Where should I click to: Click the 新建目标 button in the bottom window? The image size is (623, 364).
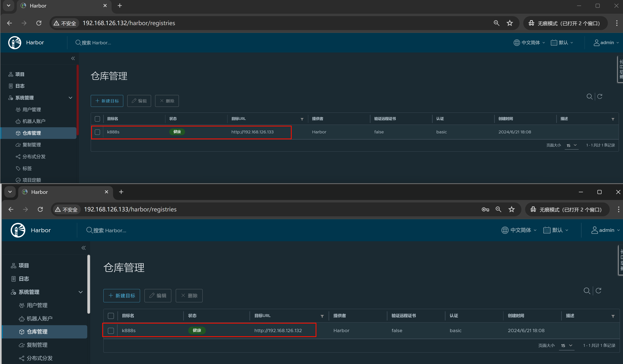pos(122,296)
